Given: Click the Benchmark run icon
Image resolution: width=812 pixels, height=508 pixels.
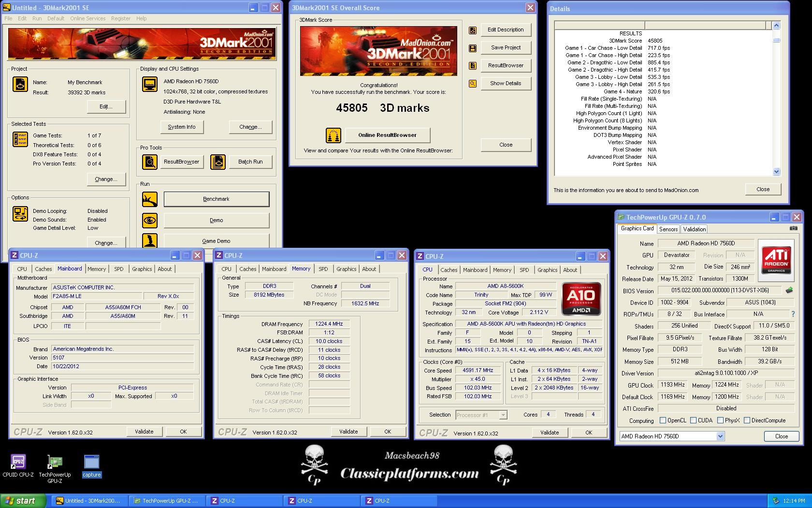Looking at the screenshot, I should coord(150,199).
